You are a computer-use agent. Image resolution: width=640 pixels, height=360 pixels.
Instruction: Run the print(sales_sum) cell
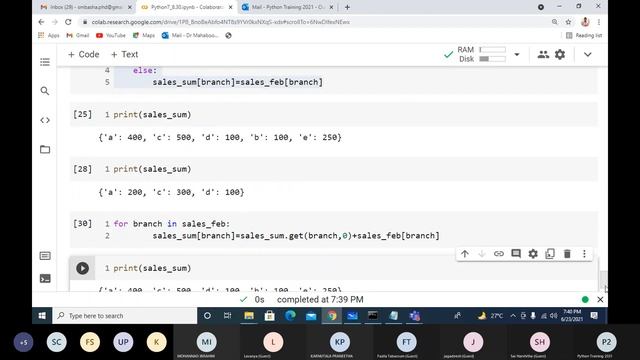pyautogui.click(x=82, y=268)
